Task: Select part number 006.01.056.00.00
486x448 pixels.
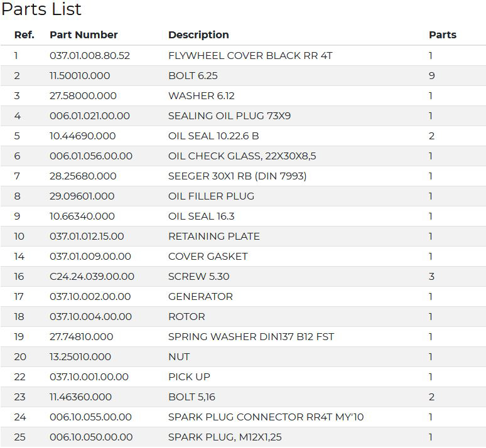Action: [91, 156]
